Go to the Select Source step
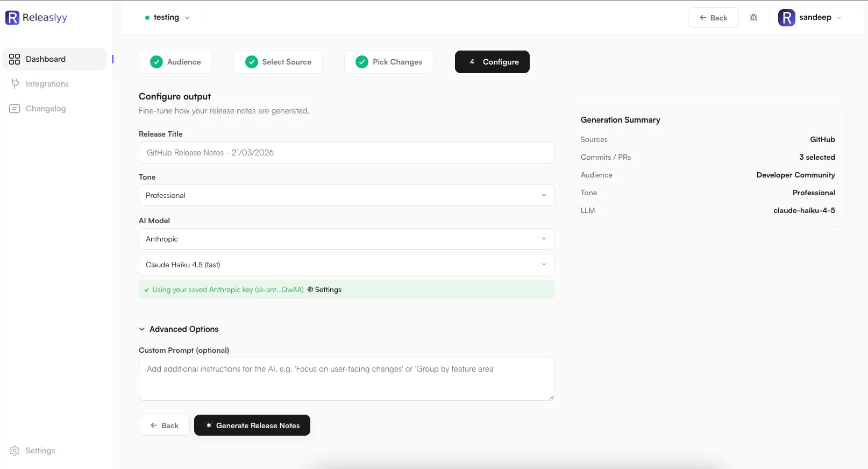Screen dimensions: 868x469 tap(278, 62)
